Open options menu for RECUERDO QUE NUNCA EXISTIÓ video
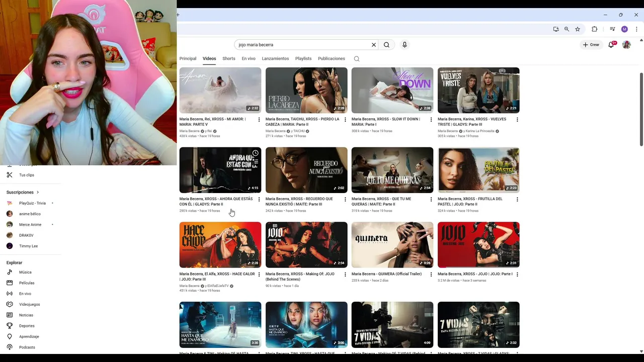Viewport: 644px width, 362px height. coord(345,200)
